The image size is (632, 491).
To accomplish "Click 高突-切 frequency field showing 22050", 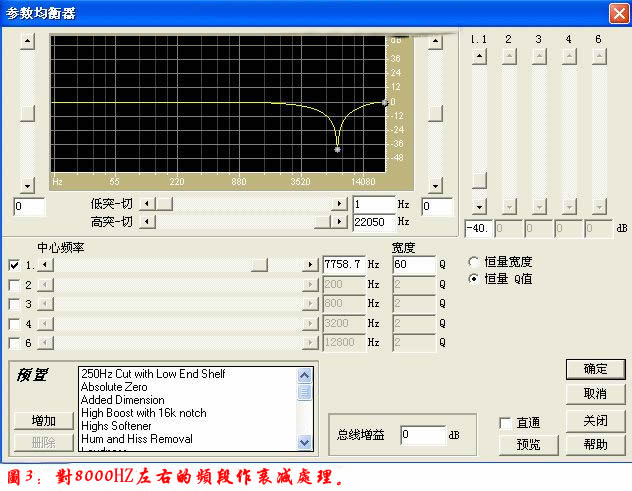I will coord(374,222).
